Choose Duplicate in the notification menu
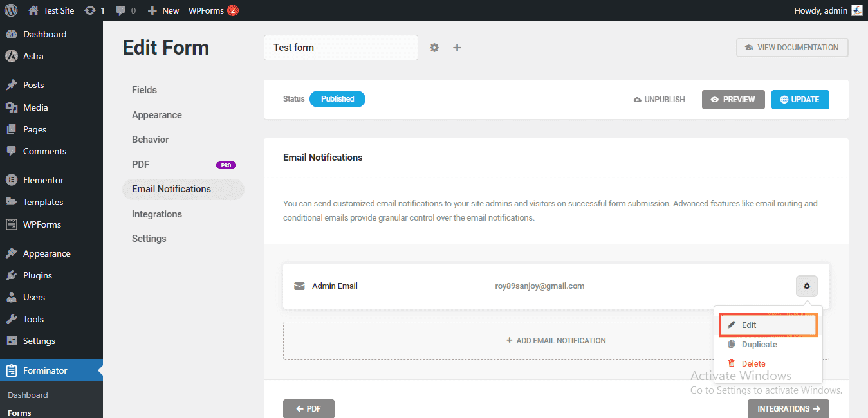Screen dimensions: 868x418 point(759,345)
